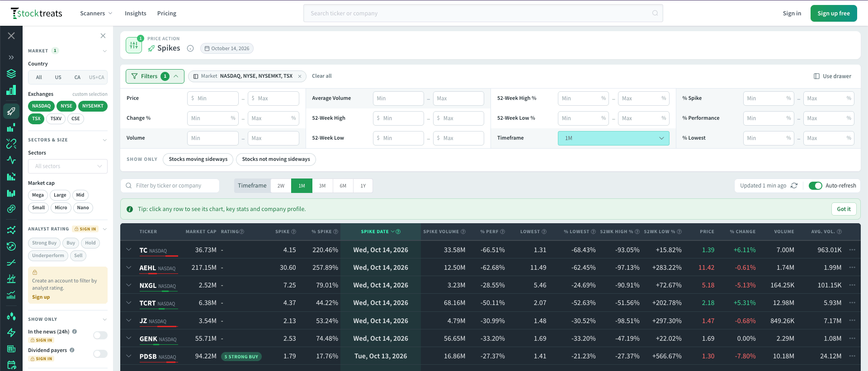
Task: Expand sidebar with double-chevron icon
Action: [11, 57]
